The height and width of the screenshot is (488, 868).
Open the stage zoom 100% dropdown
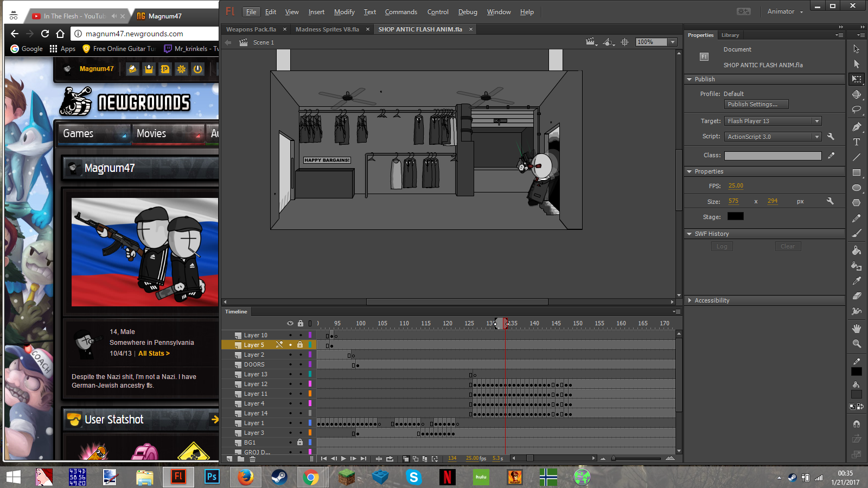pos(673,42)
